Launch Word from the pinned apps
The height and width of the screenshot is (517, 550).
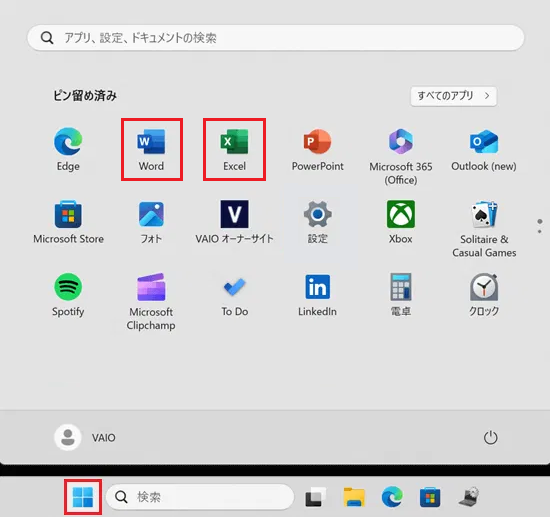tap(151, 150)
